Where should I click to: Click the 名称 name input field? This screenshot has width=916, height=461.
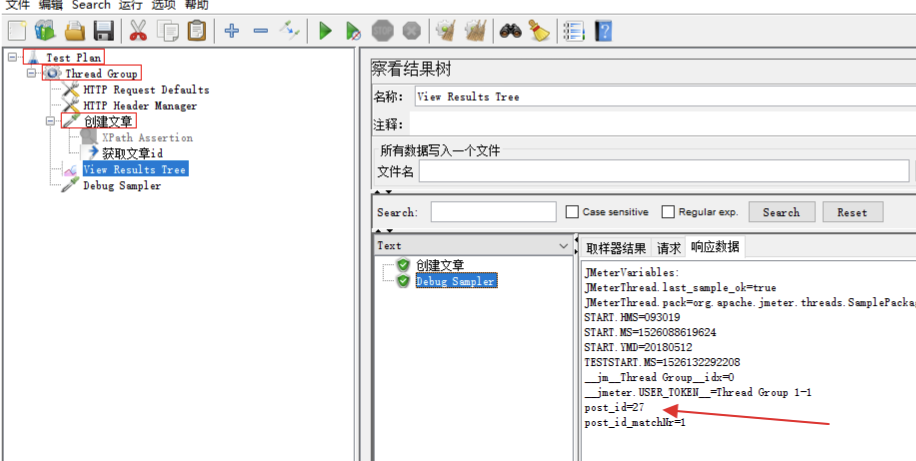665,97
